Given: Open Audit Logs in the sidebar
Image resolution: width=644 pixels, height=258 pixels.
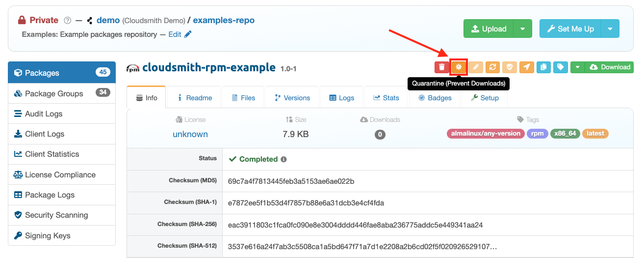Looking at the screenshot, I should (x=62, y=114).
